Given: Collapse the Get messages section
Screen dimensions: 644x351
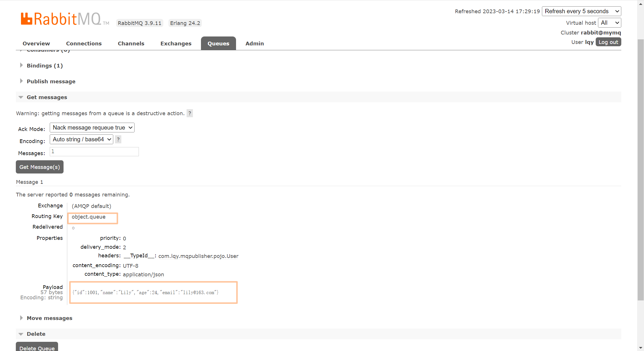Looking at the screenshot, I should click(x=47, y=97).
